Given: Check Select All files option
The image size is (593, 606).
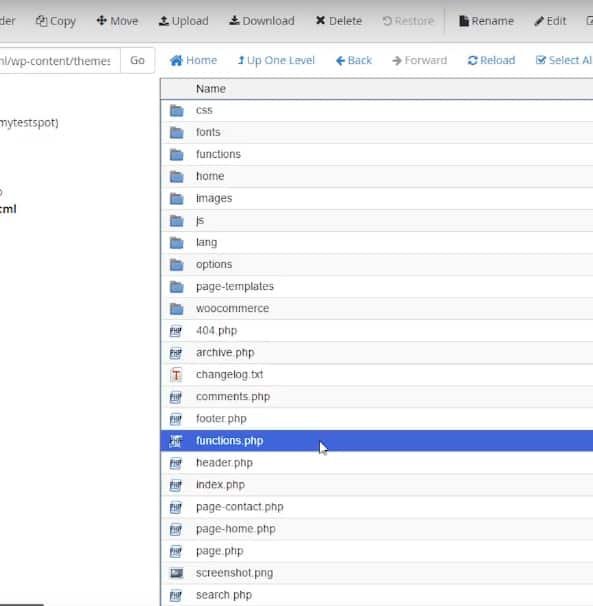Looking at the screenshot, I should [x=564, y=60].
